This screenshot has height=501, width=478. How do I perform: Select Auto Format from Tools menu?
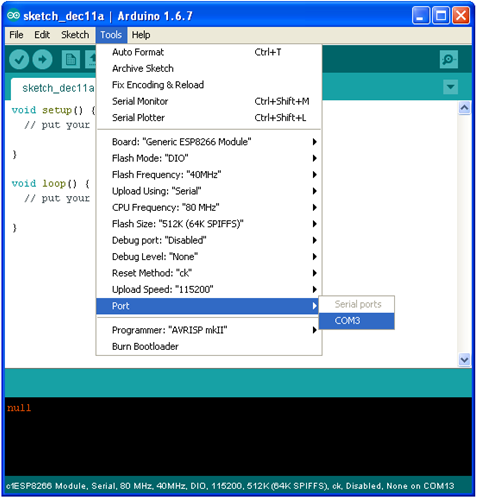pos(209,52)
